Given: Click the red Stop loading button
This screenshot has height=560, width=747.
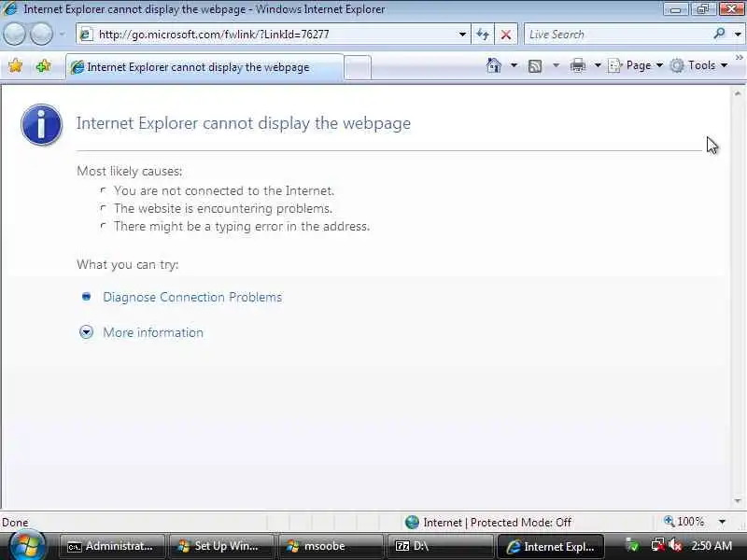Looking at the screenshot, I should 506,35.
